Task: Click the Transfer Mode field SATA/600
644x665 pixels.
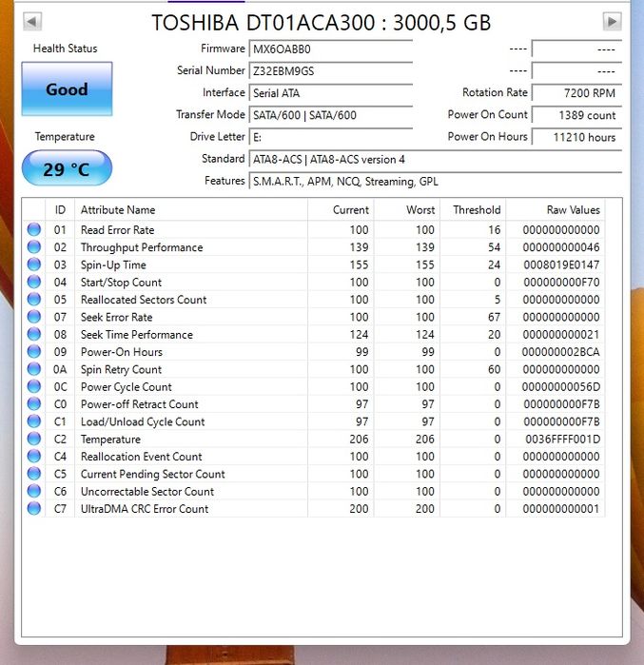Action: pyautogui.click(x=331, y=115)
